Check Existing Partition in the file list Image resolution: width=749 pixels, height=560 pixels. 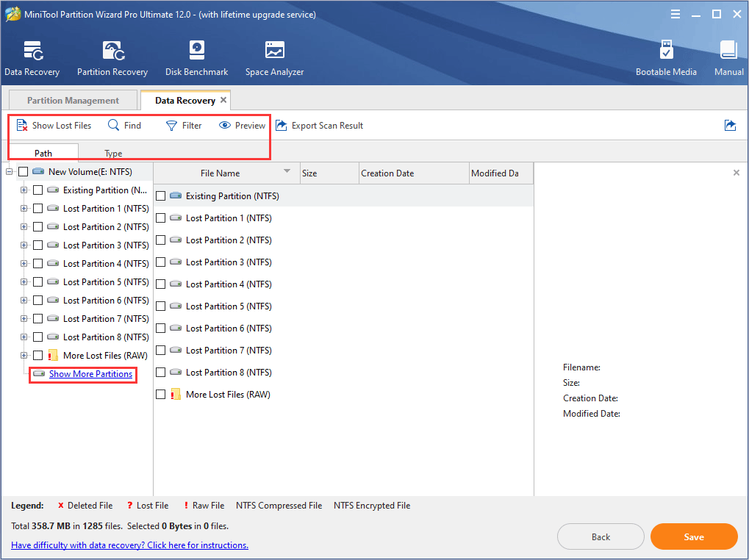click(x=160, y=195)
